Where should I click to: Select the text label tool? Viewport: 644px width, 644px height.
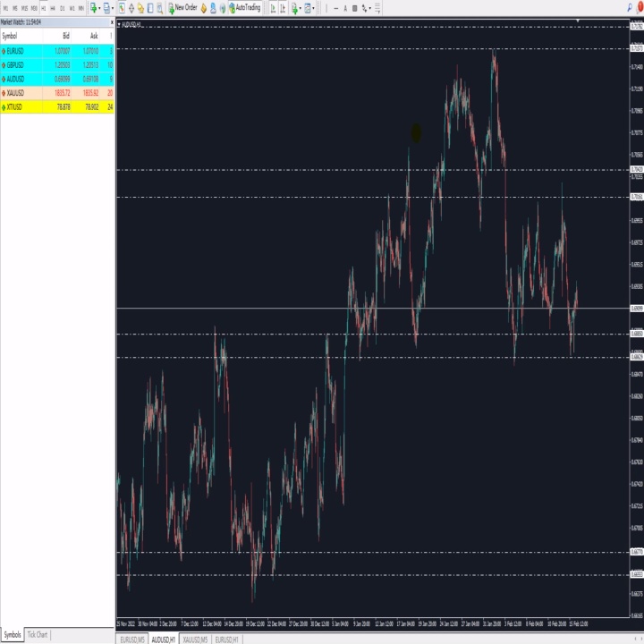[x=345, y=8]
